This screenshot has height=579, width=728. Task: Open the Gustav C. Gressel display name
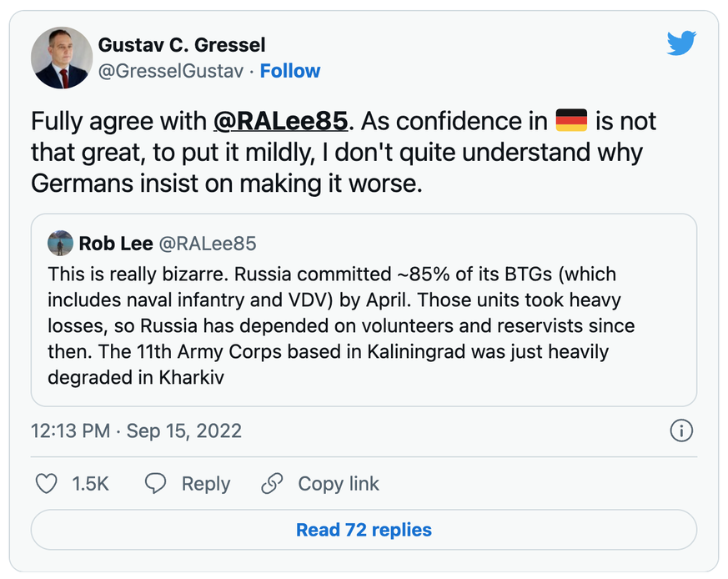pyautogui.click(x=182, y=45)
